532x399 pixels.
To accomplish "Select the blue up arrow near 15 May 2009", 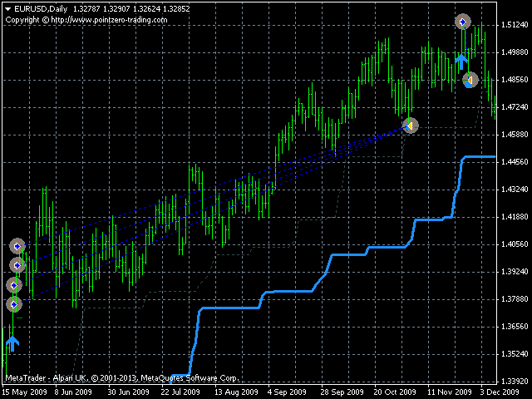I will (12, 342).
